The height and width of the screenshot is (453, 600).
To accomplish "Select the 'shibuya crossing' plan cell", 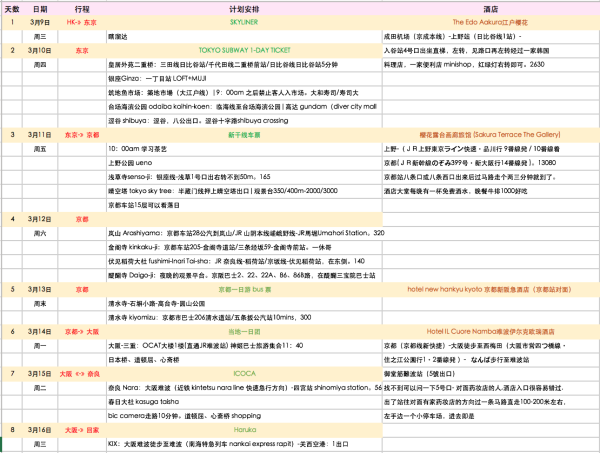I will click(x=244, y=121).
